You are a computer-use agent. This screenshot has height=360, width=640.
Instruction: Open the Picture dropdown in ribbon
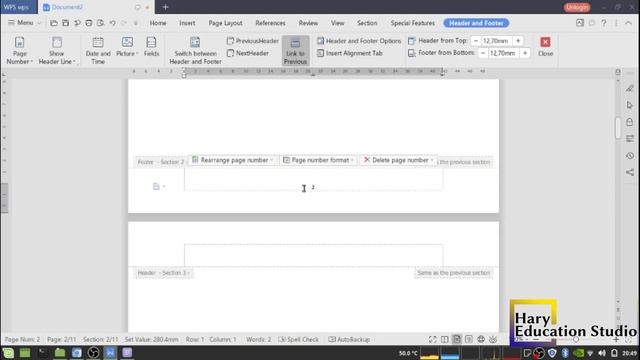click(x=127, y=47)
